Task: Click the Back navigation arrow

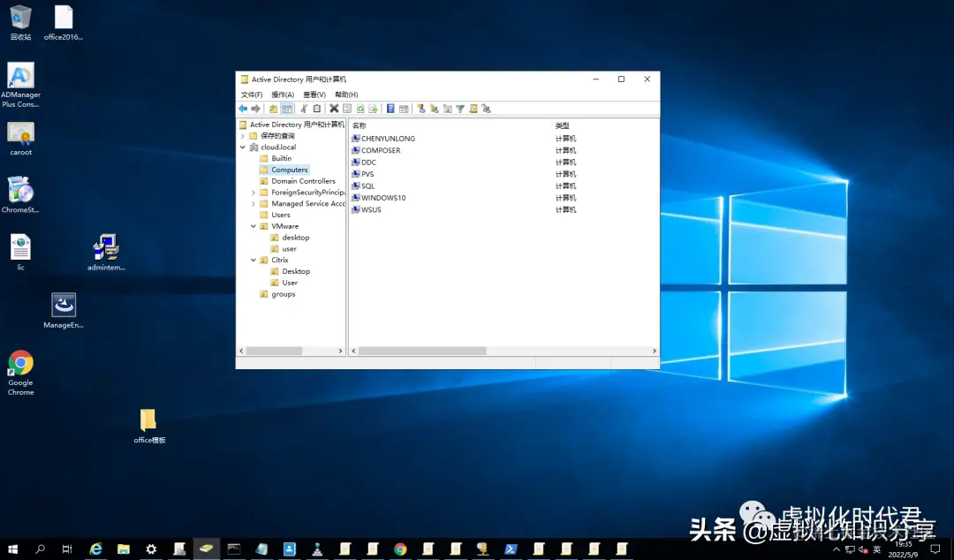Action: tap(243, 108)
